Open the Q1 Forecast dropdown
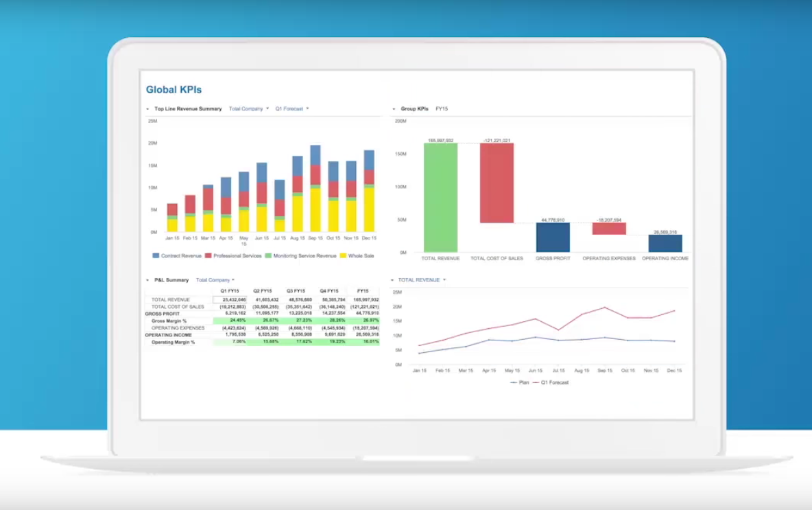This screenshot has height=510, width=812. [292, 109]
